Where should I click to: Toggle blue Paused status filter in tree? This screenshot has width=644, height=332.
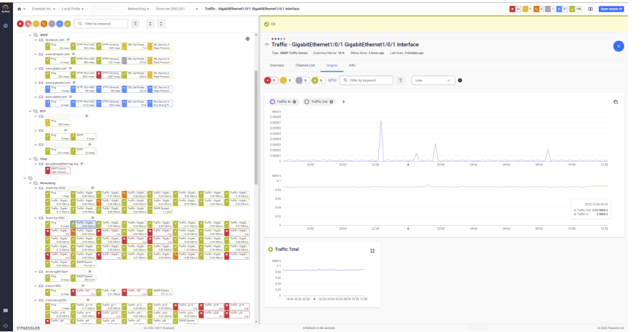click(60, 24)
